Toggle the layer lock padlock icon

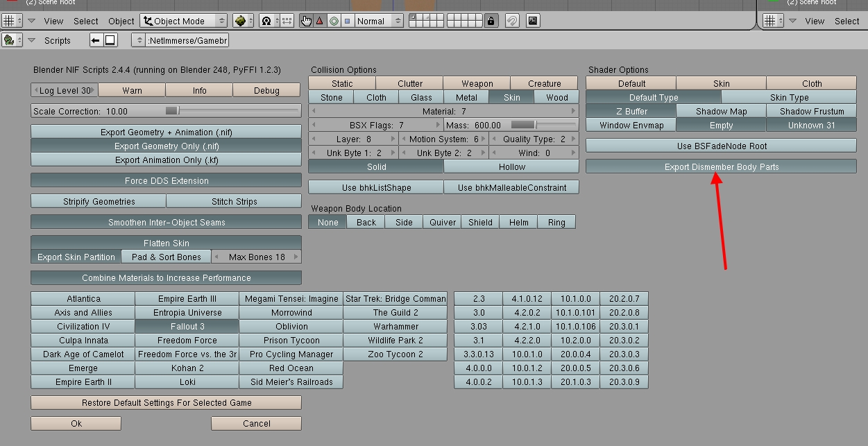point(491,21)
